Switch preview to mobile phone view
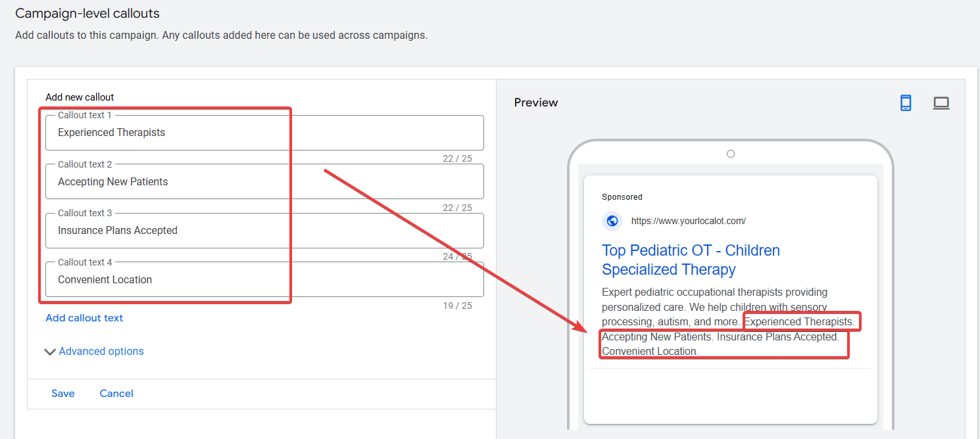Viewport: 980px width, 439px height. (x=906, y=103)
